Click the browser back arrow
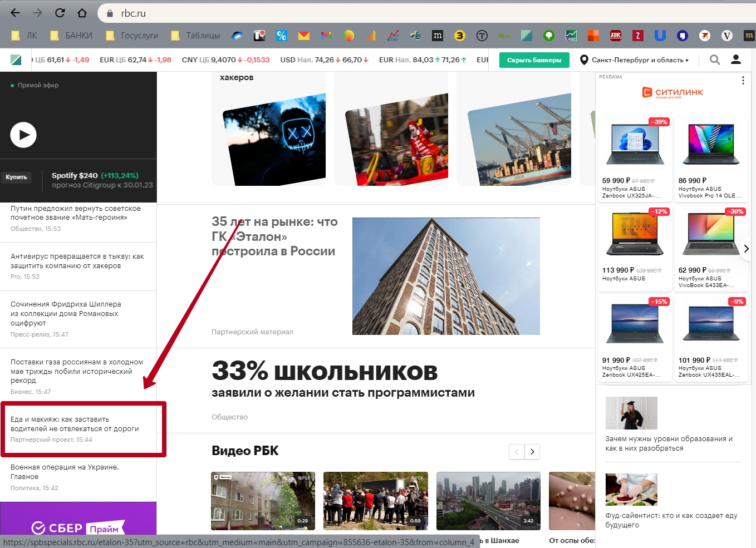This screenshot has width=756, height=548. 16,13
